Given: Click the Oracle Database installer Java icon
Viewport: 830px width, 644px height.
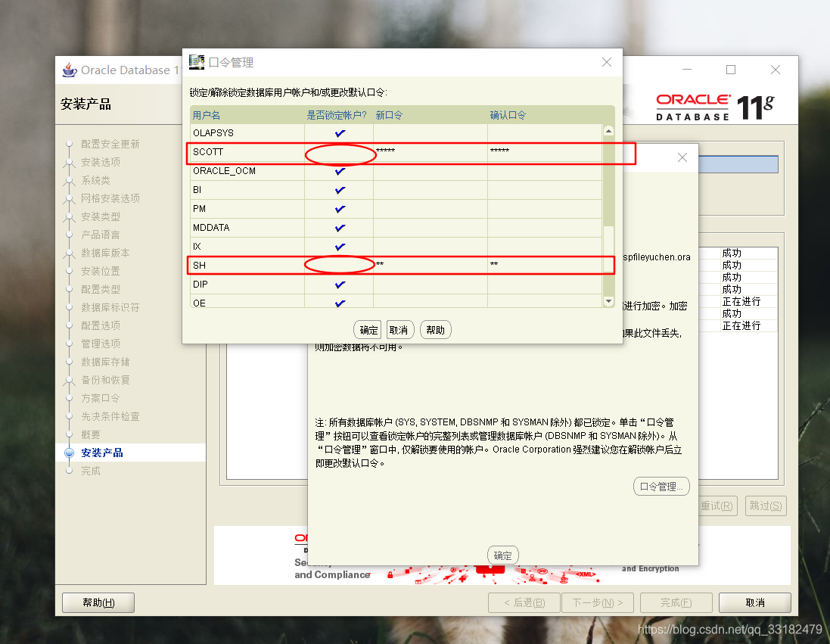Looking at the screenshot, I should click(70, 70).
